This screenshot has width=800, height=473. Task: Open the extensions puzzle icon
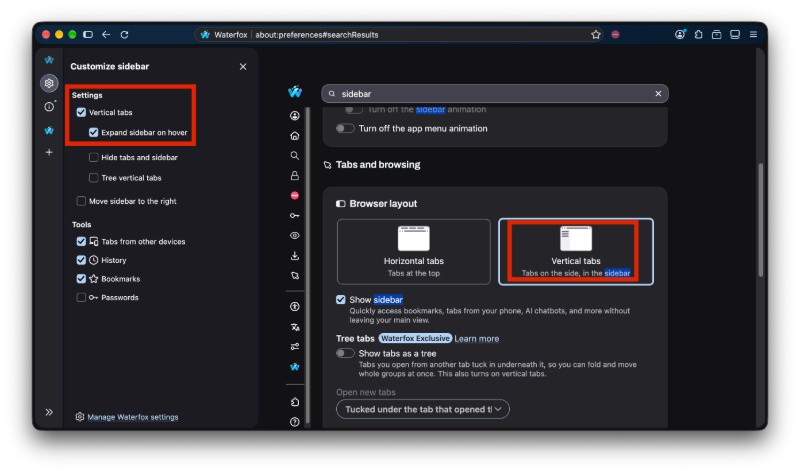[x=698, y=35]
